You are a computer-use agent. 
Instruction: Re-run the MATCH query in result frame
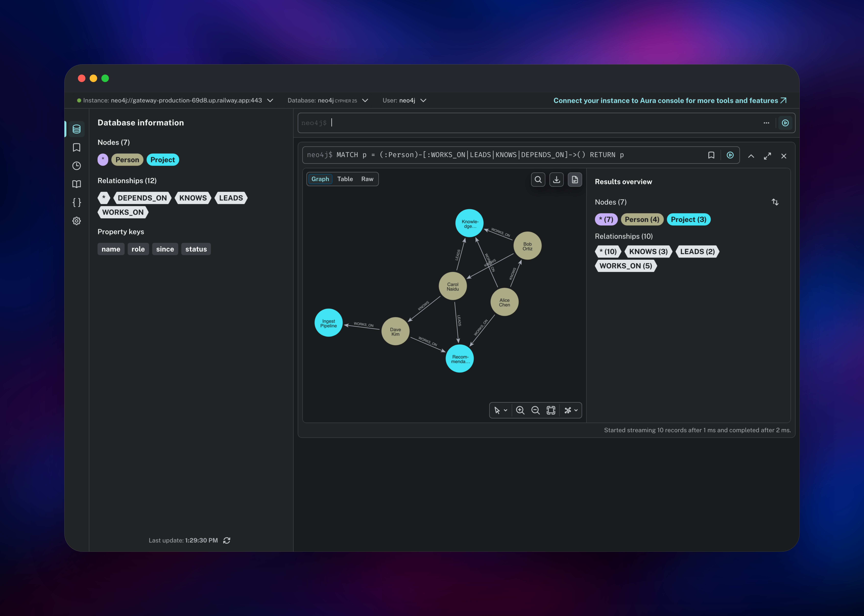coord(730,155)
